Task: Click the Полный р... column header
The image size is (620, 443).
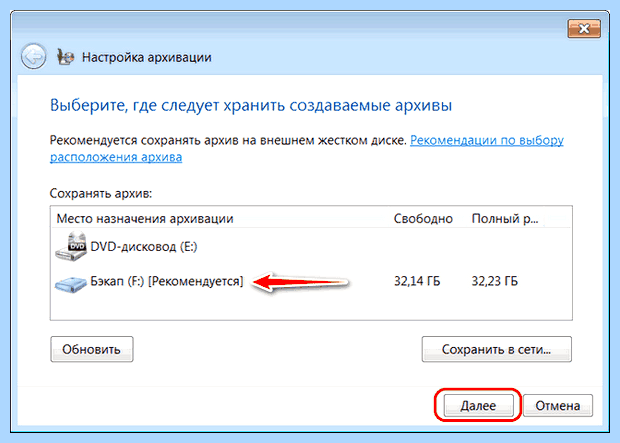Action: (505, 218)
